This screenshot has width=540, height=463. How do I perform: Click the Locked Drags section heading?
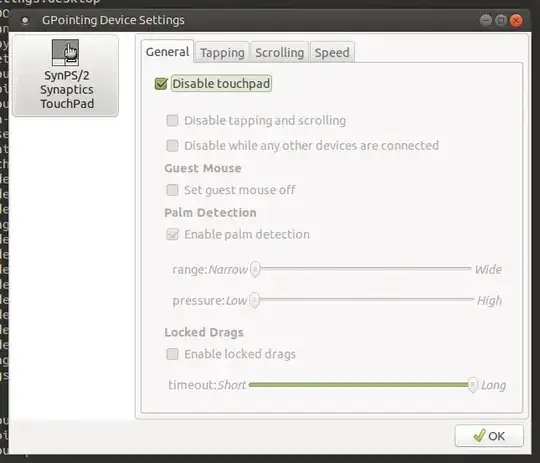[204, 332]
